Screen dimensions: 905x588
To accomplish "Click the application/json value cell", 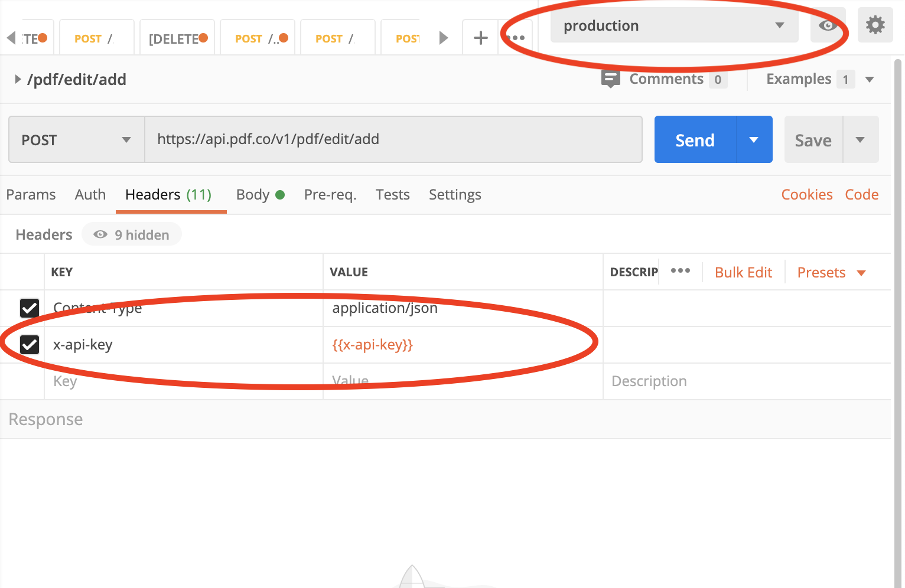I will click(463, 308).
